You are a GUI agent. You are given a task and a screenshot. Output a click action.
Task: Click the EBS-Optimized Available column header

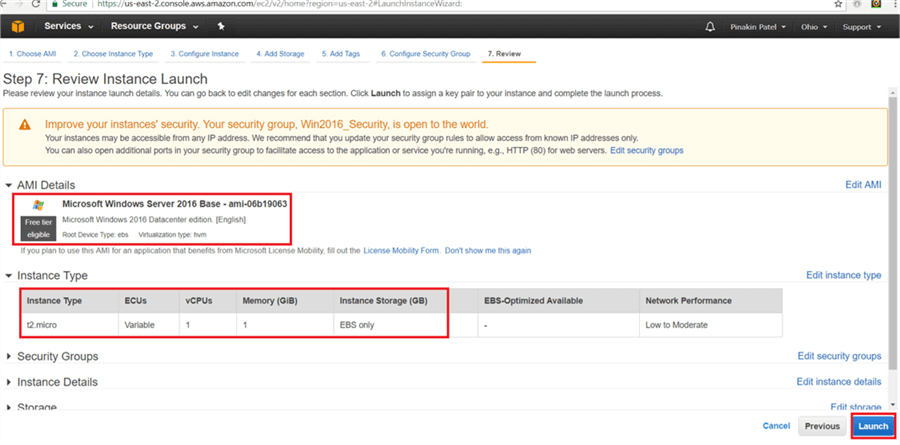558,301
